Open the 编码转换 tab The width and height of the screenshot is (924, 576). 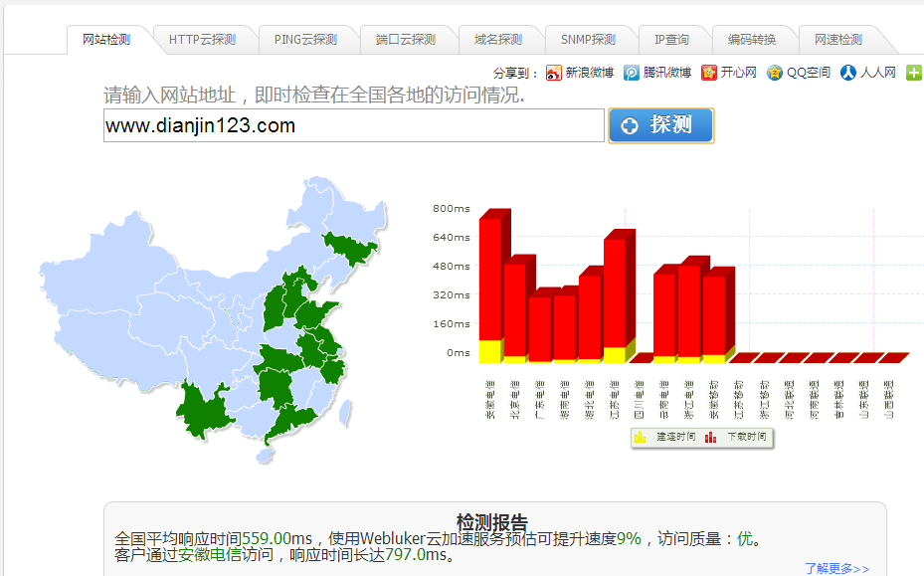[751, 40]
